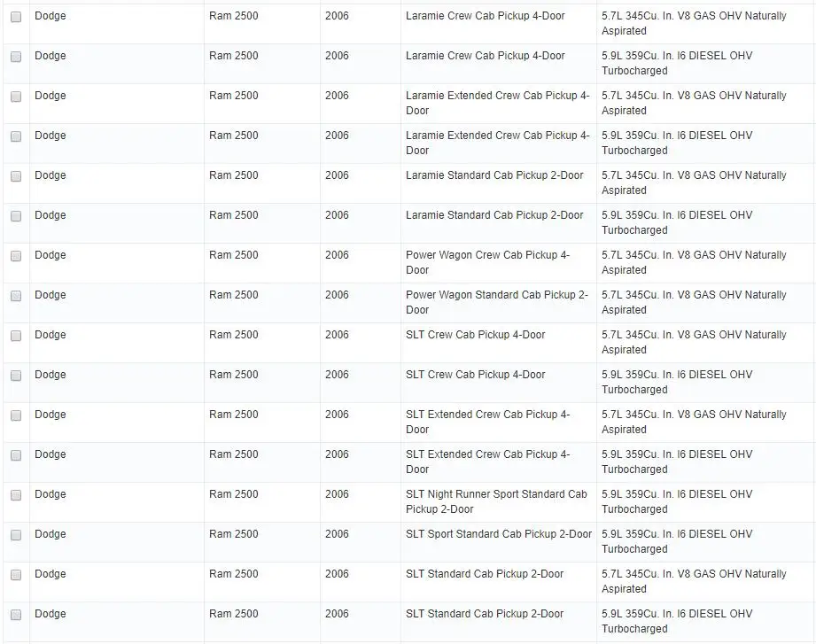Click 'Laramie Standard Cab Pickup 2-Door' in 5.7L row
Viewport: 816px width, 644px height.
(494, 175)
